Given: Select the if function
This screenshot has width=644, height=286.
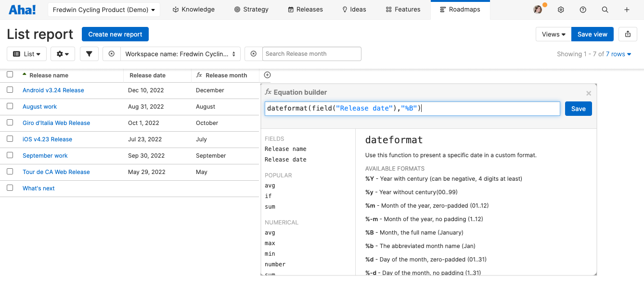Looking at the screenshot, I should (268, 196).
